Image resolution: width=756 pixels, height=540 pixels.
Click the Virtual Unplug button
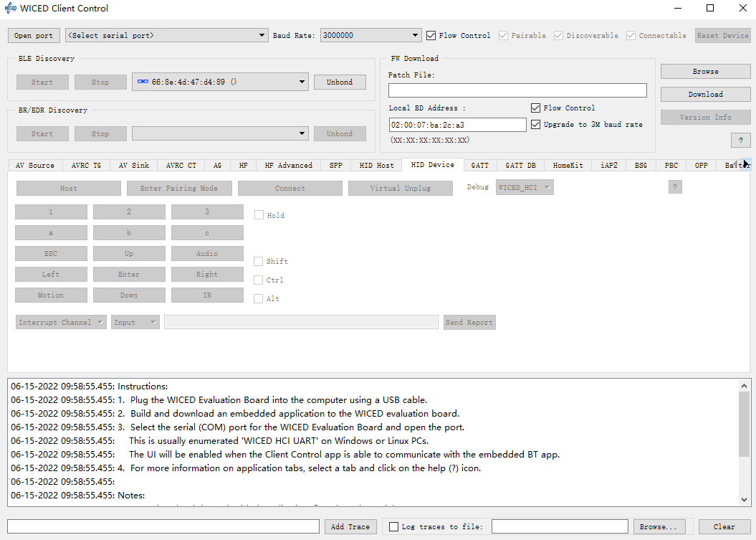(400, 188)
